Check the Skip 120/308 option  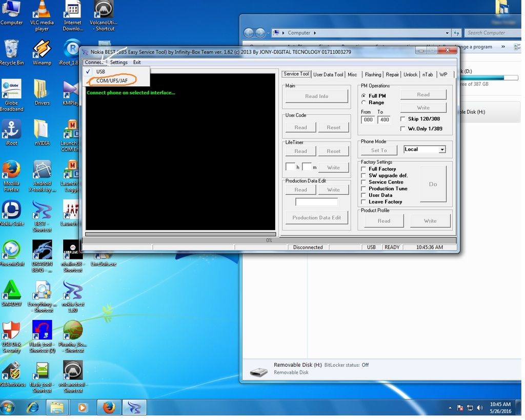402,119
